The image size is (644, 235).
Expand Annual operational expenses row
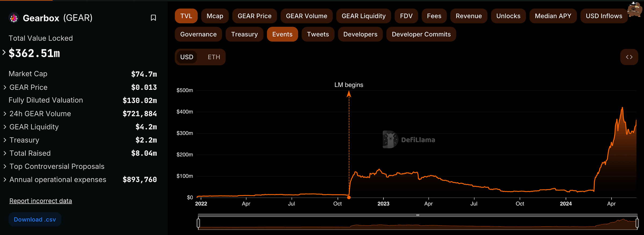pyautogui.click(x=5, y=180)
